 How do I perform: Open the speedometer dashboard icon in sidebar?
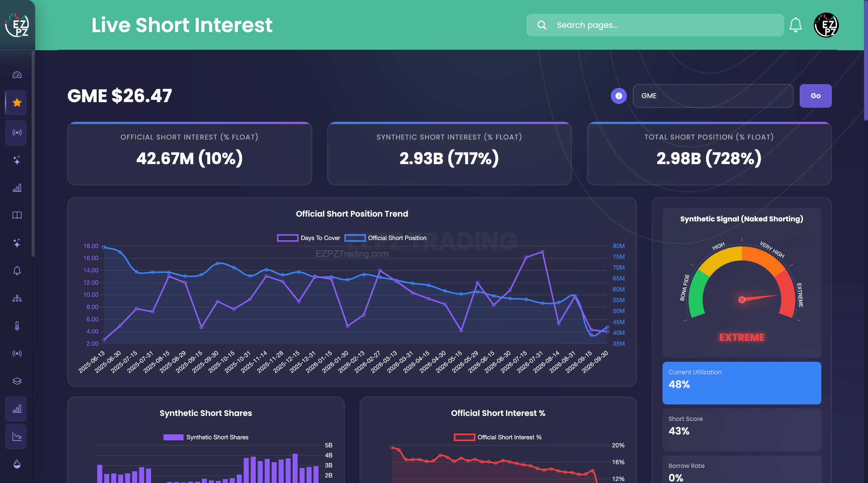(x=17, y=75)
